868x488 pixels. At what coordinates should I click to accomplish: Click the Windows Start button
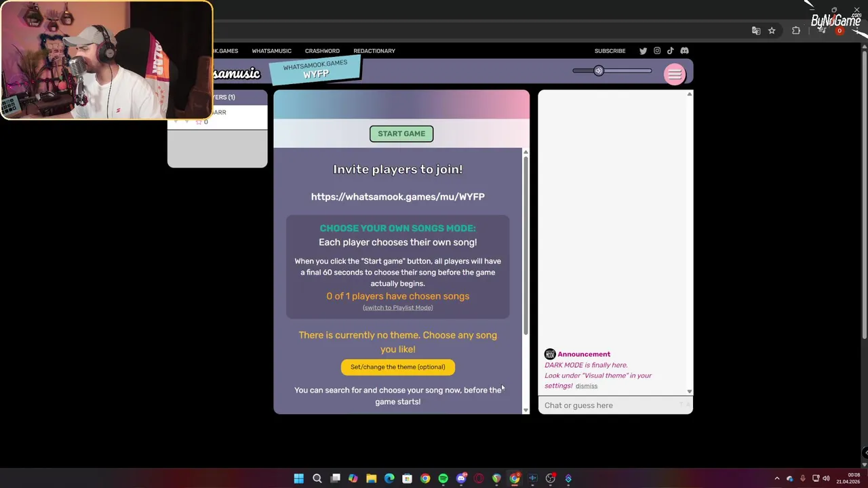pyautogui.click(x=298, y=479)
